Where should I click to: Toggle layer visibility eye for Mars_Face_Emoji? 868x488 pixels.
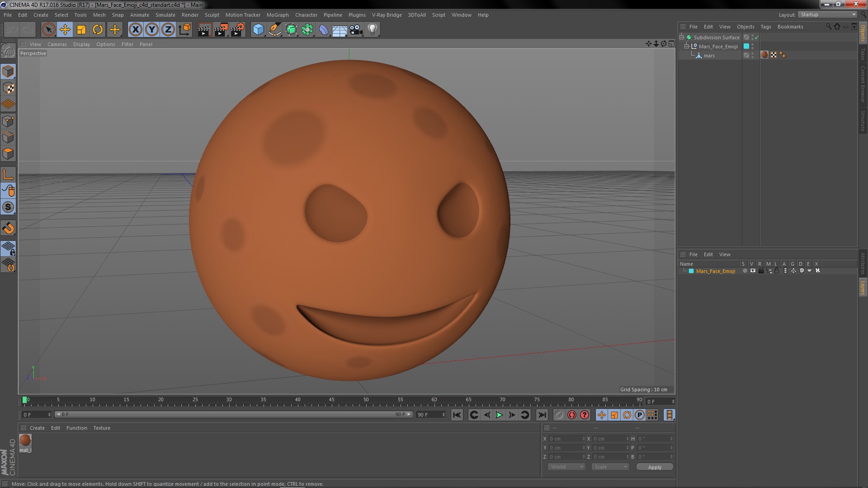[753, 271]
